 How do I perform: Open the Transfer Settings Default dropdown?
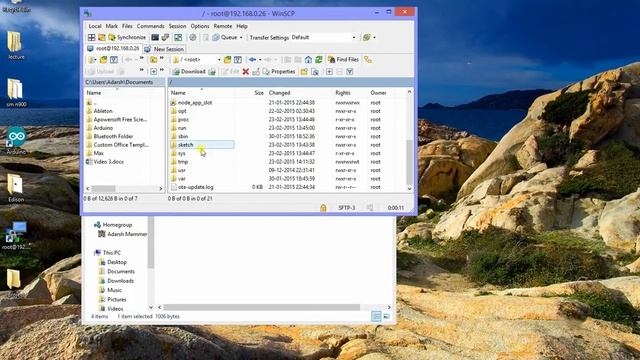[x=324, y=38]
